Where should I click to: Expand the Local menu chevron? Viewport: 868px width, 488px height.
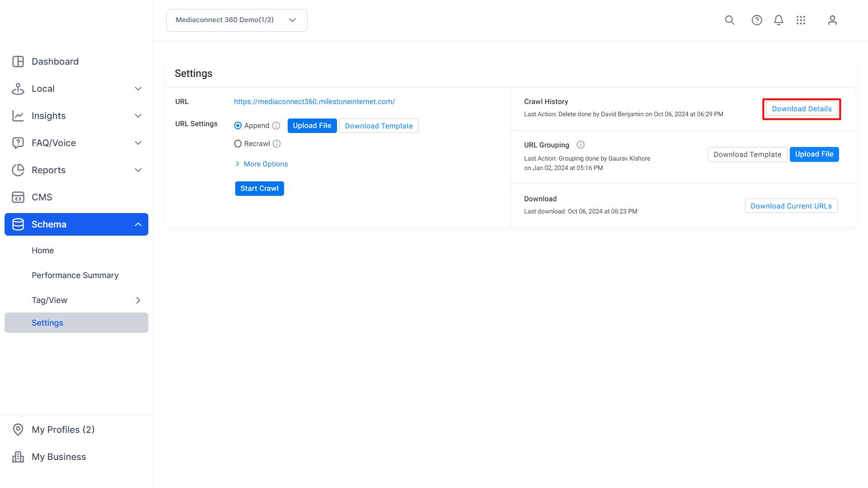138,89
